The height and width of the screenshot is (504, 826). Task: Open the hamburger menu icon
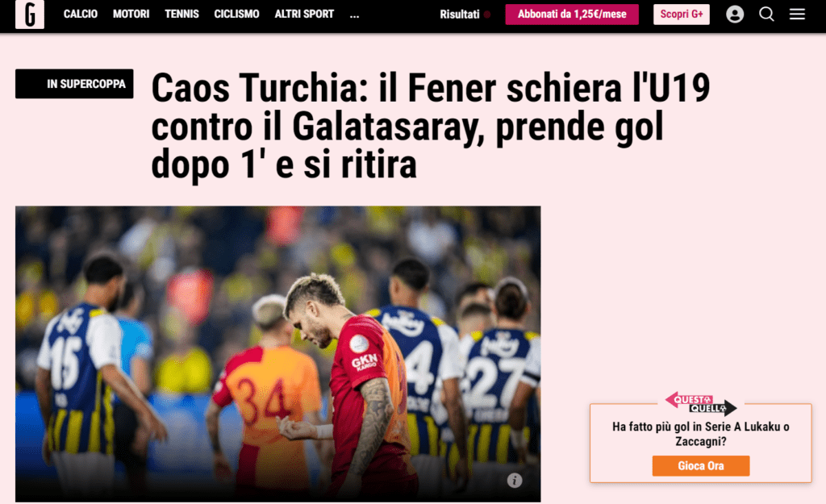pos(796,15)
